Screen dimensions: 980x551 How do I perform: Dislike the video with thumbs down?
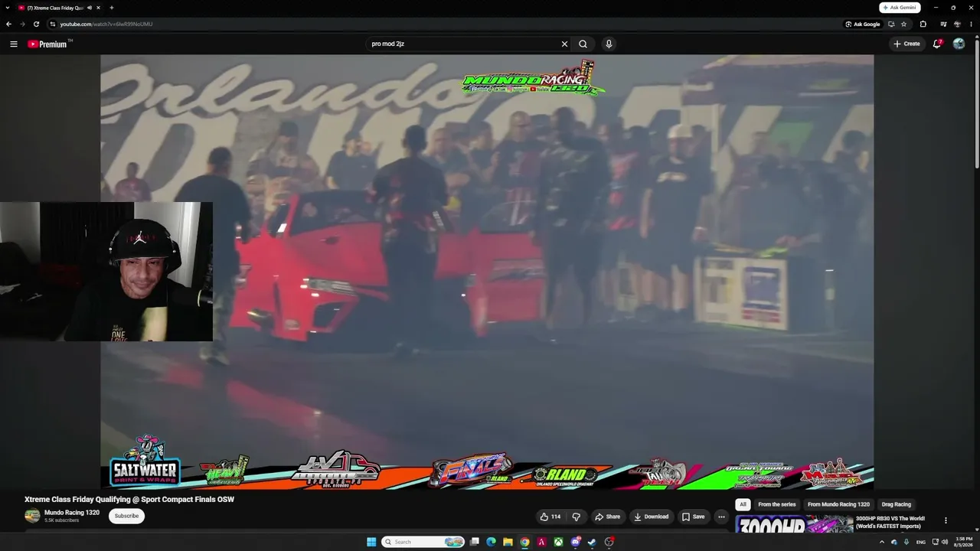tap(577, 517)
